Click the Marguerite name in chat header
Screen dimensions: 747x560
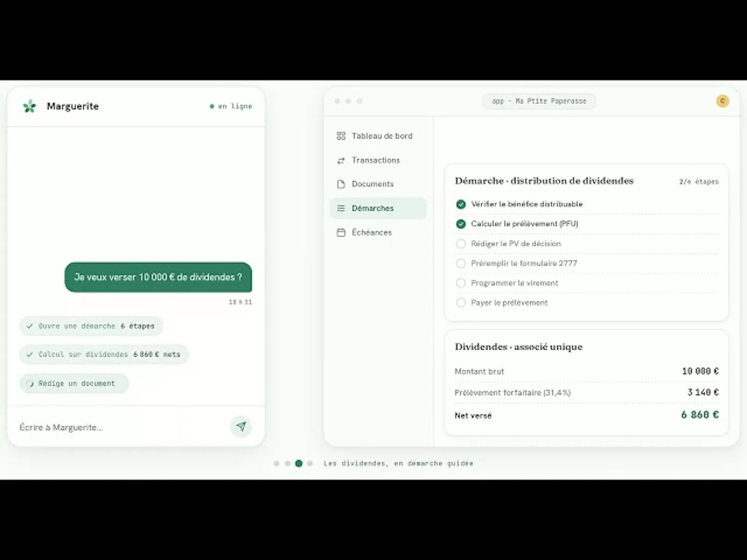[73, 106]
